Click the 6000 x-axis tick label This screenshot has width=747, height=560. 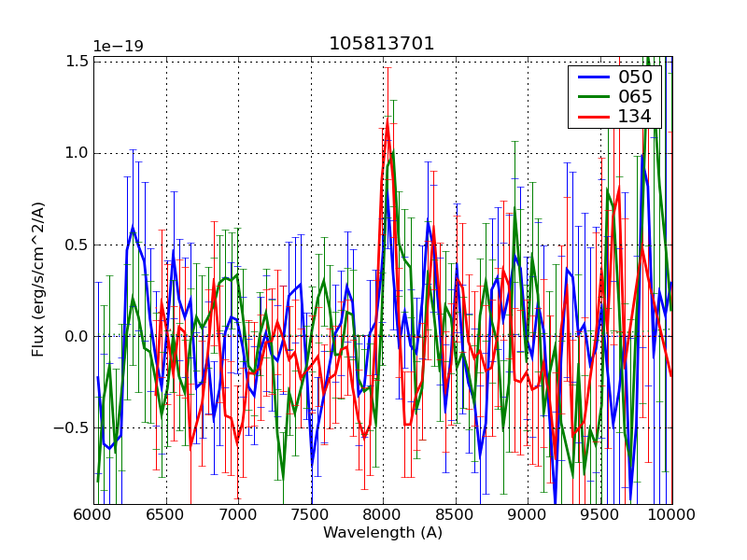[x=93, y=514]
